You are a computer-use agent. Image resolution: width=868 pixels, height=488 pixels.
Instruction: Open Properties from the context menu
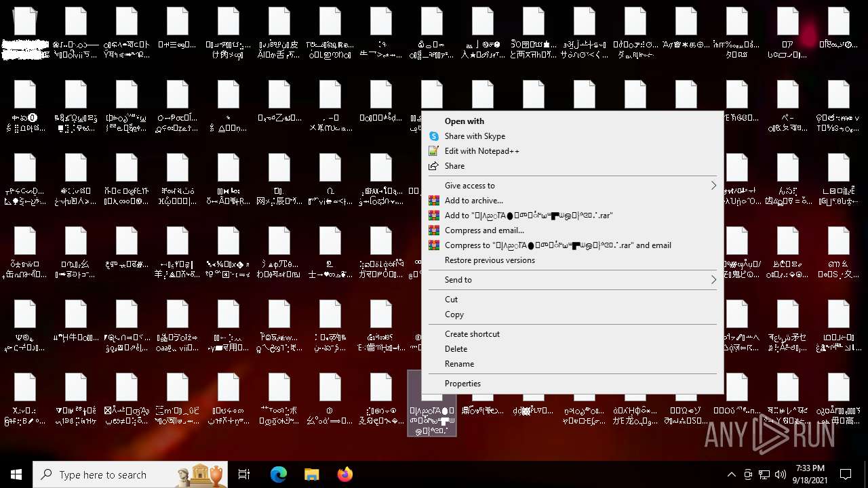pos(462,384)
